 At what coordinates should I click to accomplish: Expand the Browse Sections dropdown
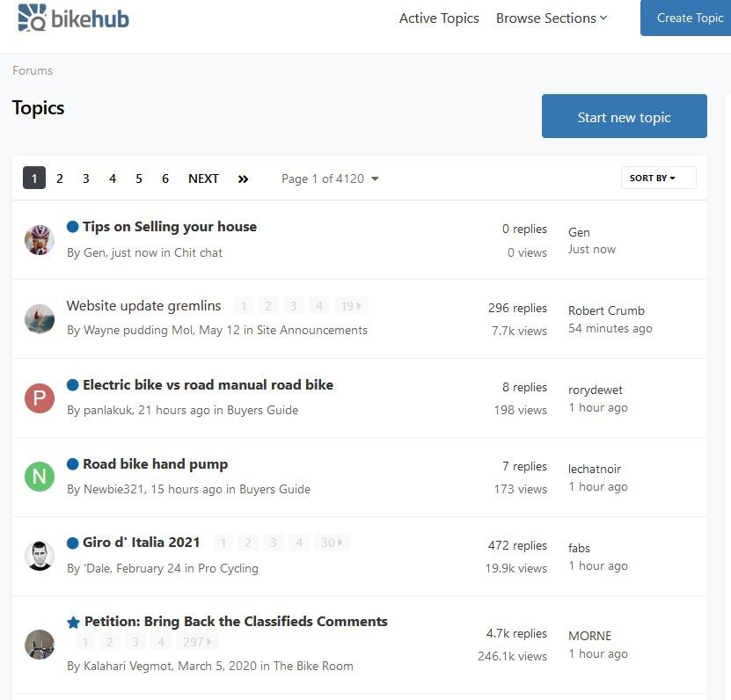point(552,18)
